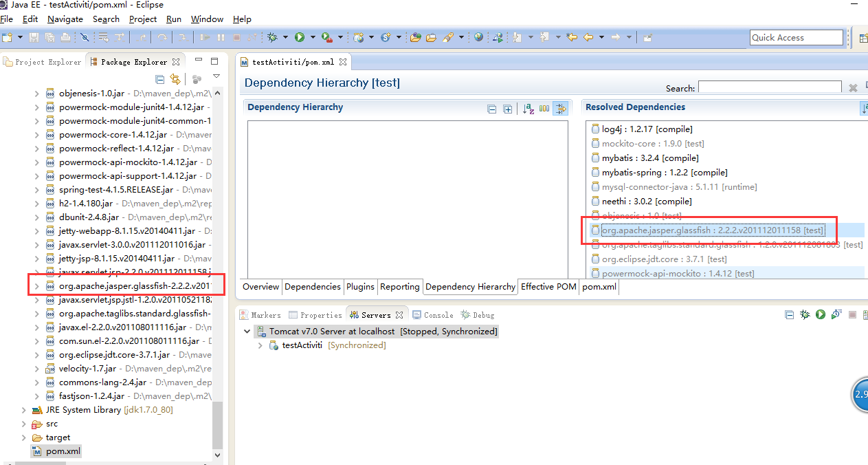Maximize the Package Explorer view
The image size is (868, 465).
tap(214, 61)
